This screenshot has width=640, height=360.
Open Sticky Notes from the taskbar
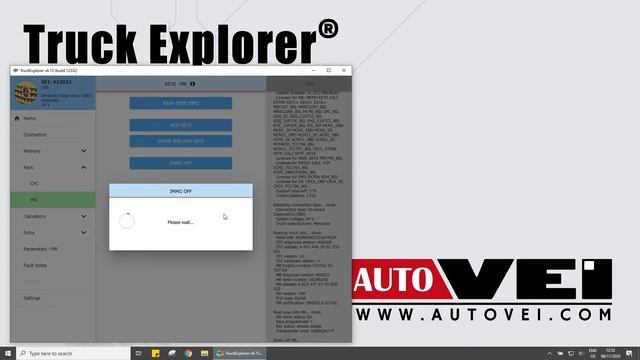pyautogui.click(x=156, y=353)
